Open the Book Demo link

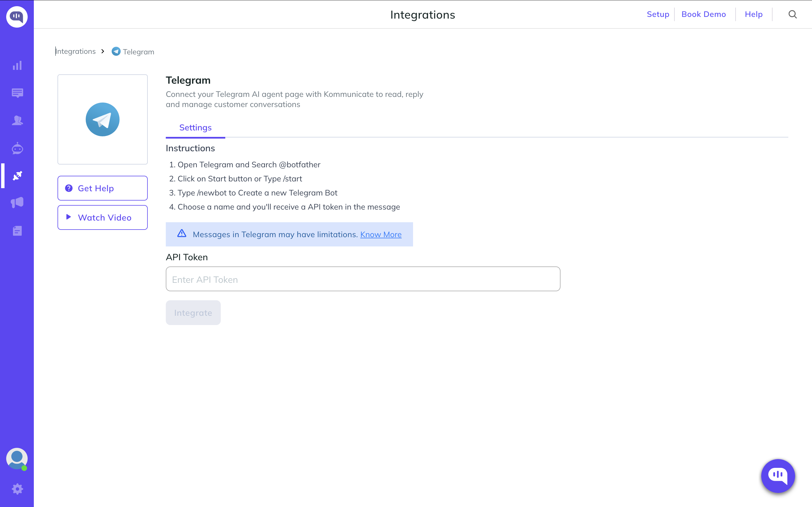coord(703,14)
